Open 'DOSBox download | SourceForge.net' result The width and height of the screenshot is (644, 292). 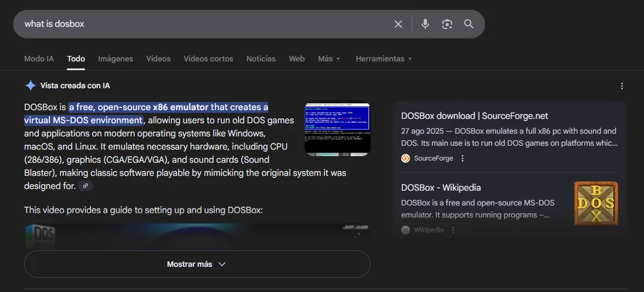[x=475, y=116]
